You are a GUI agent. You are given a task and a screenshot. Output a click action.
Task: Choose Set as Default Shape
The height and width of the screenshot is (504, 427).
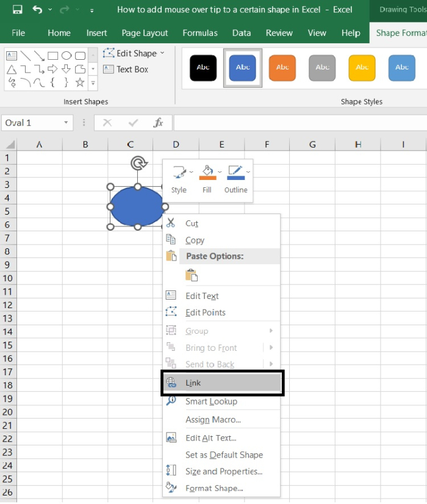click(x=221, y=455)
